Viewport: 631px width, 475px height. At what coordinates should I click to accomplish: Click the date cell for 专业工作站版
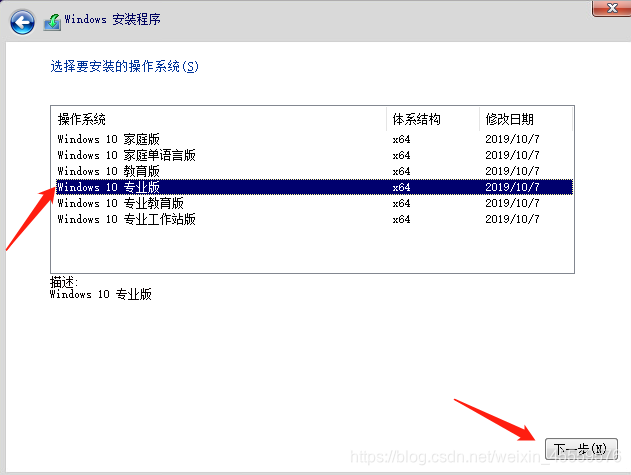tap(512, 219)
